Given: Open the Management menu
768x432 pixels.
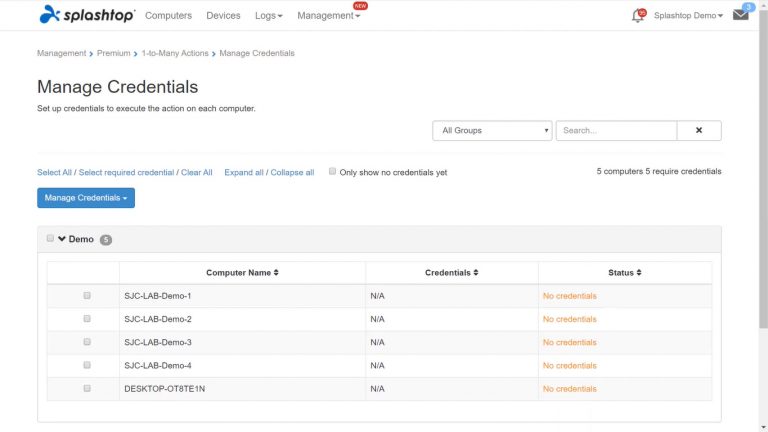Looking at the screenshot, I should pyautogui.click(x=328, y=16).
